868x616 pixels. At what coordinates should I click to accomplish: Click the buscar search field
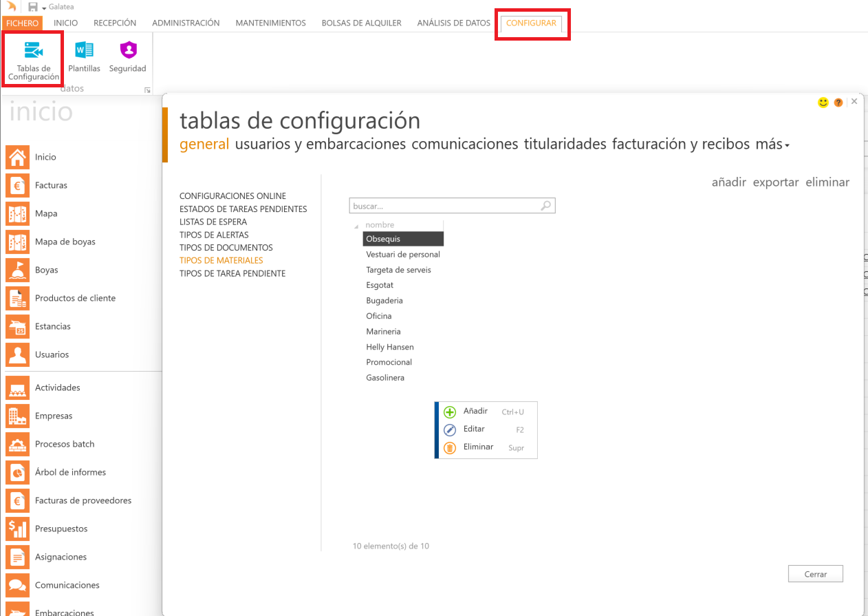point(444,206)
